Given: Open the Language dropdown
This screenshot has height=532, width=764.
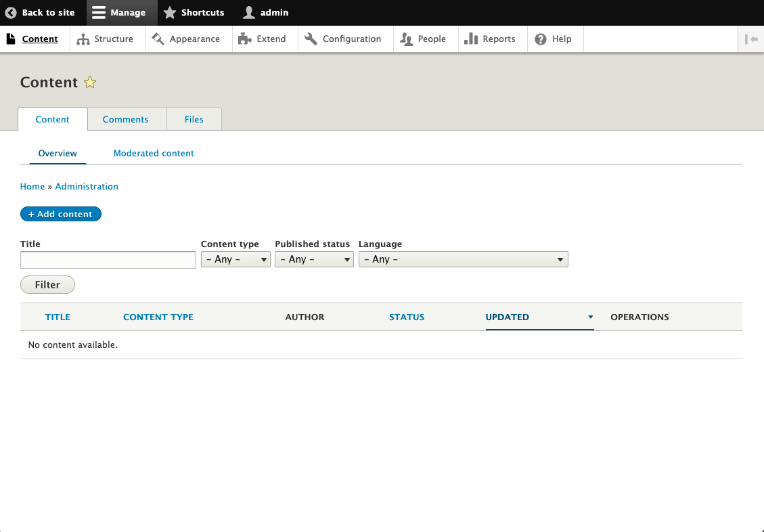Looking at the screenshot, I should pyautogui.click(x=463, y=259).
